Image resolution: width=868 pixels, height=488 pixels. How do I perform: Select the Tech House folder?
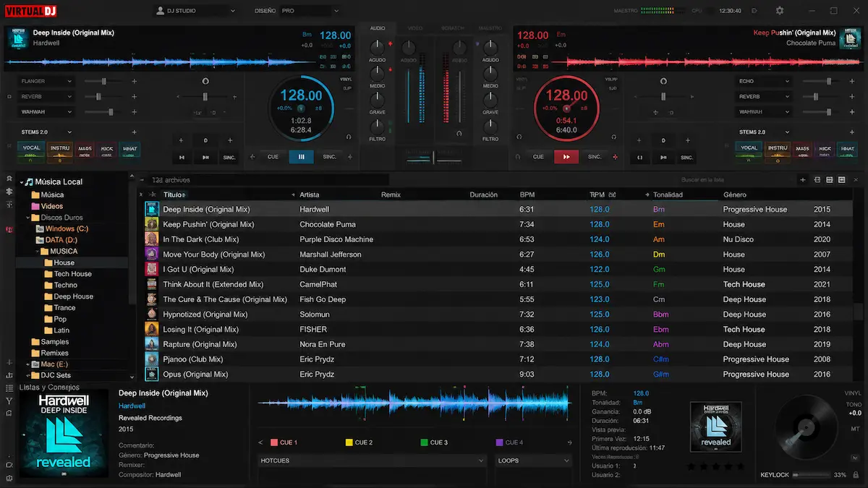tap(67, 274)
